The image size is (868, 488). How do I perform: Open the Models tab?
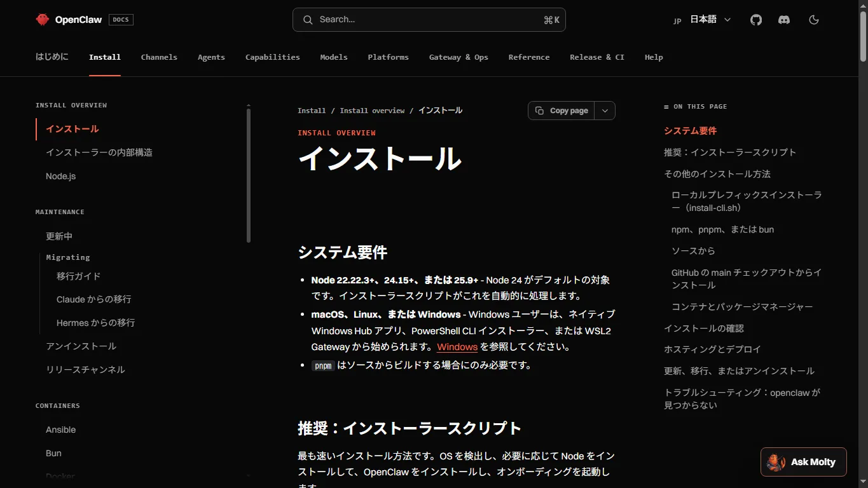[x=334, y=57]
